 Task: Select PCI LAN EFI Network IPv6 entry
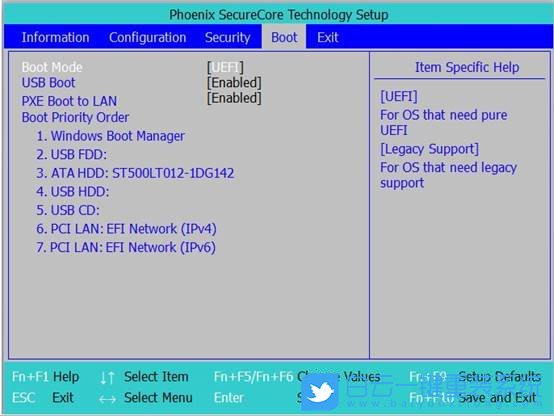tap(126, 247)
